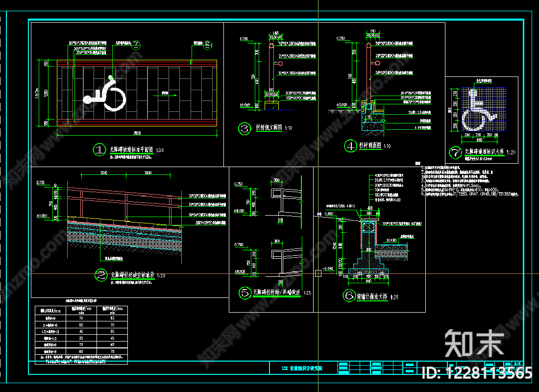Select the 挡墙B做法大样 title text
The image size is (539, 392).
372,296
